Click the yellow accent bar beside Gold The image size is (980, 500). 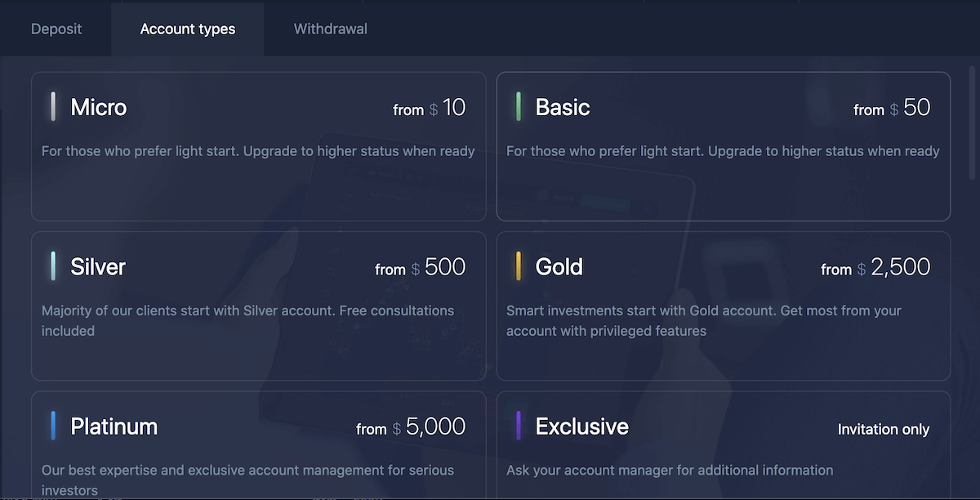click(x=520, y=266)
